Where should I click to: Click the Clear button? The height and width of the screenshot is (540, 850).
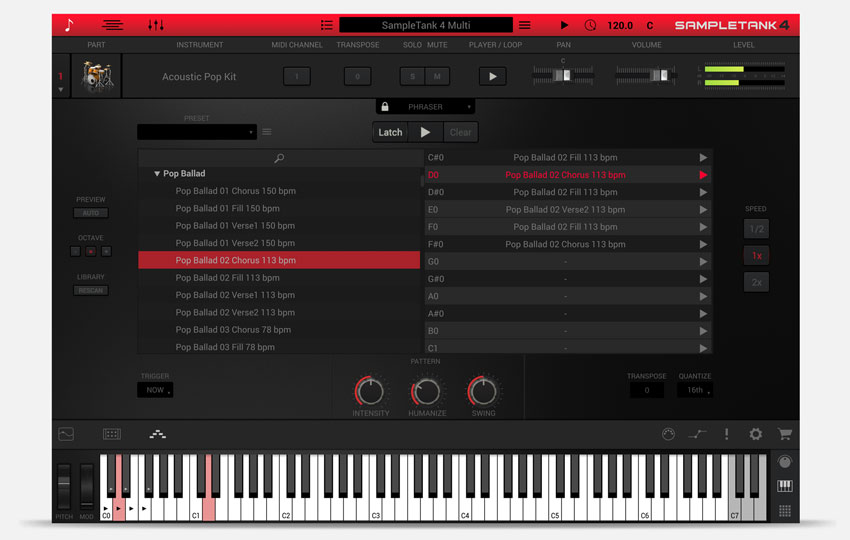pyautogui.click(x=460, y=132)
